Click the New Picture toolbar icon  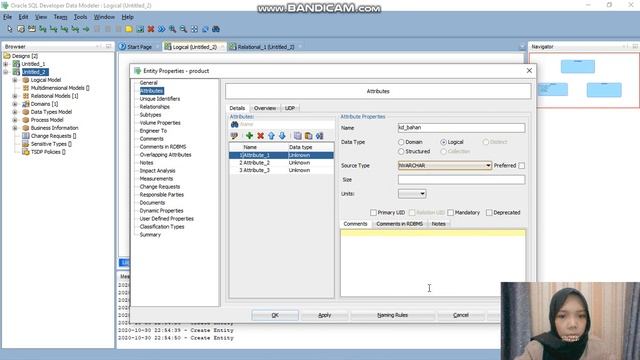click(140, 29)
